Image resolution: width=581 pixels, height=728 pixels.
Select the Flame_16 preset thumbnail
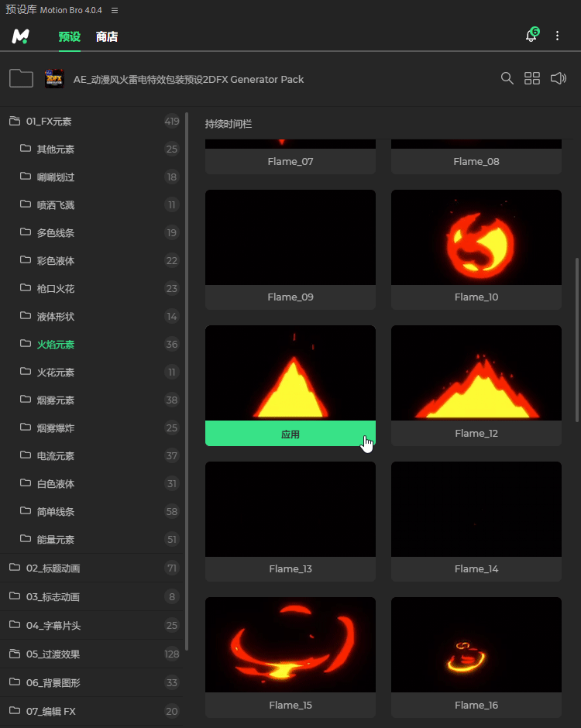pos(476,644)
